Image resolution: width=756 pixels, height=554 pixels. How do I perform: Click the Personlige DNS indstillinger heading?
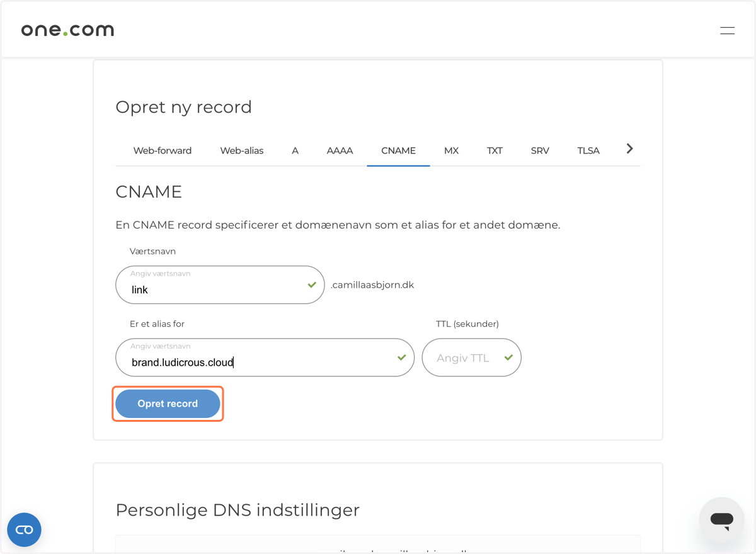(x=238, y=510)
